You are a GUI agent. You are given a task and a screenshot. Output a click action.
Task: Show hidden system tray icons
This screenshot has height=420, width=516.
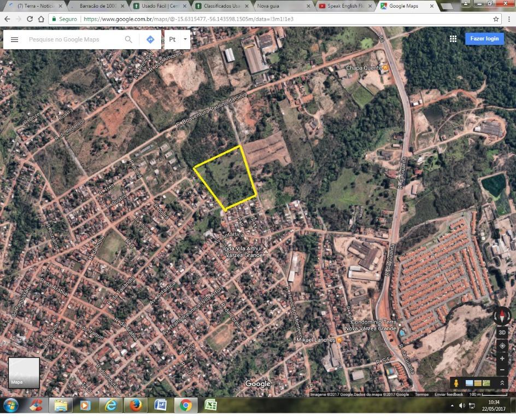pos(451,405)
